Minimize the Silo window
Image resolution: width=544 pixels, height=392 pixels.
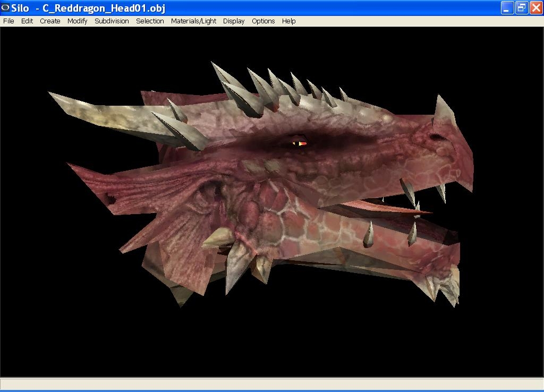tap(507, 8)
